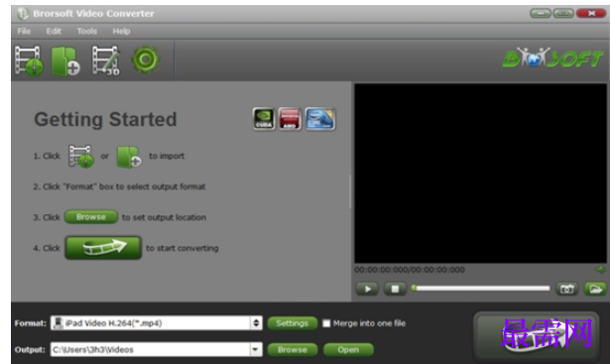Screen dimensions: 611x364
Task: Open the Help menu
Action: pos(121,31)
